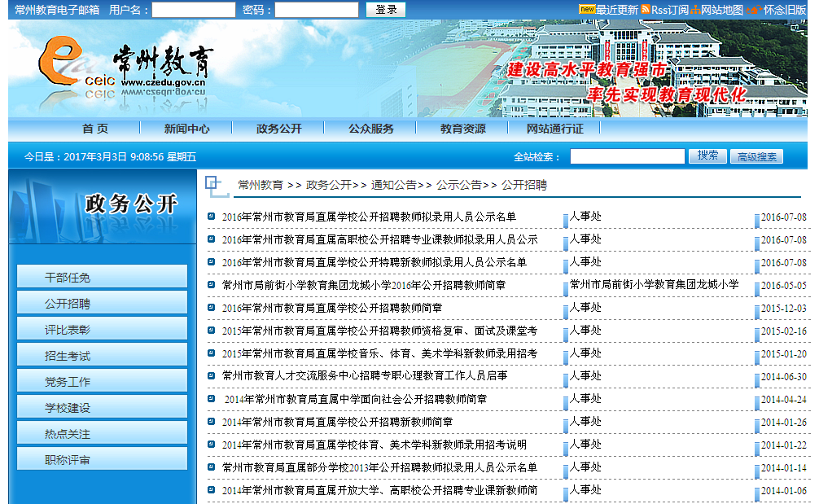Image resolution: width=819 pixels, height=504 pixels.
Task: Select 招生考试 in the left sidebar
Action: (102, 356)
